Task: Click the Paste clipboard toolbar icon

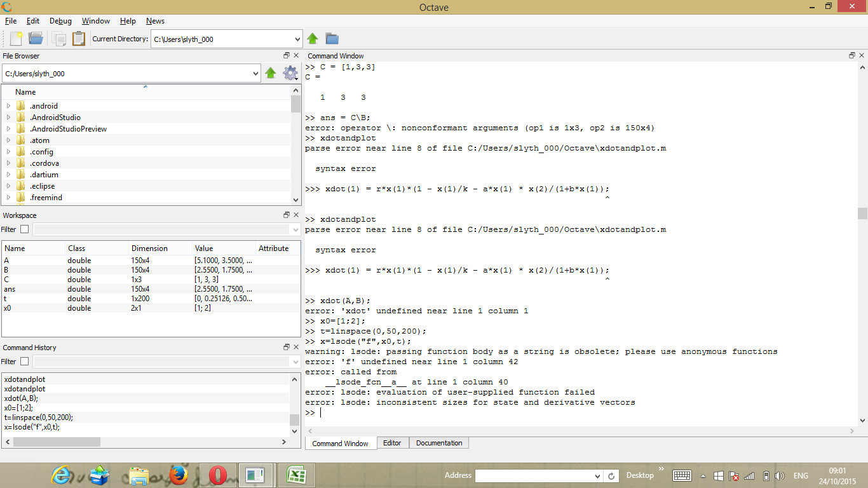Action: pyautogui.click(x=78, y=39)
